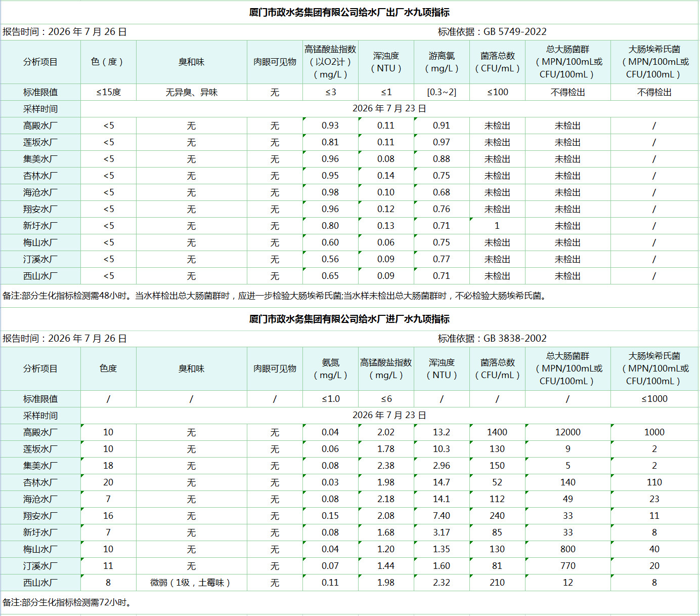Click 1.20 value in 梅山水厂 进厂水 row

coord(386,549)
